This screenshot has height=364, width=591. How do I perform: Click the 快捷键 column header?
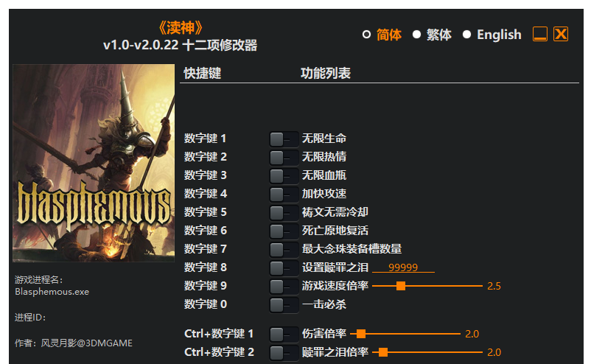click(203, 73)
